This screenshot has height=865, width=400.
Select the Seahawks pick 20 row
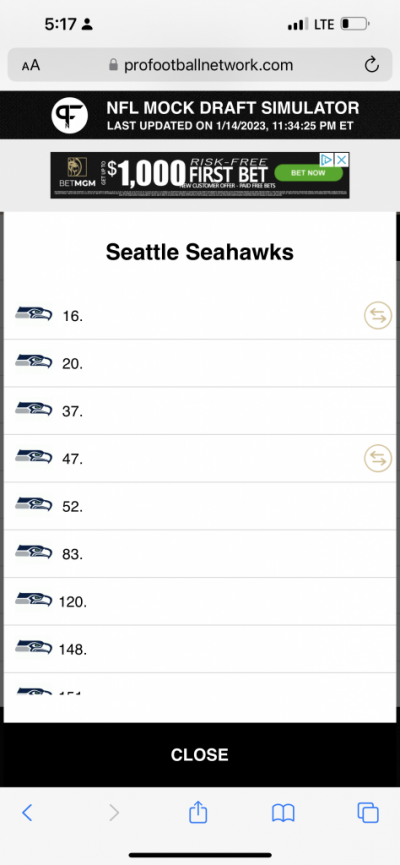pyautogui.click(x=200, y=364)
